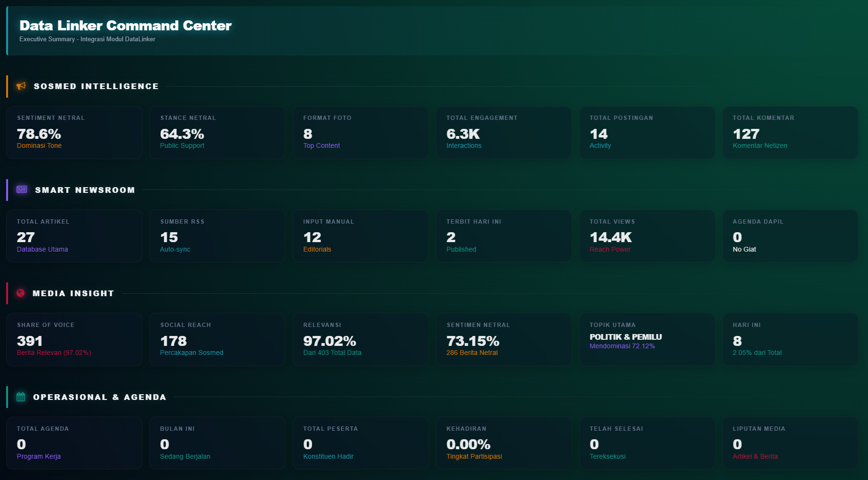Click the Program Kerja label
This screenshot has width=868, height=480.
(x=39, y=457)
